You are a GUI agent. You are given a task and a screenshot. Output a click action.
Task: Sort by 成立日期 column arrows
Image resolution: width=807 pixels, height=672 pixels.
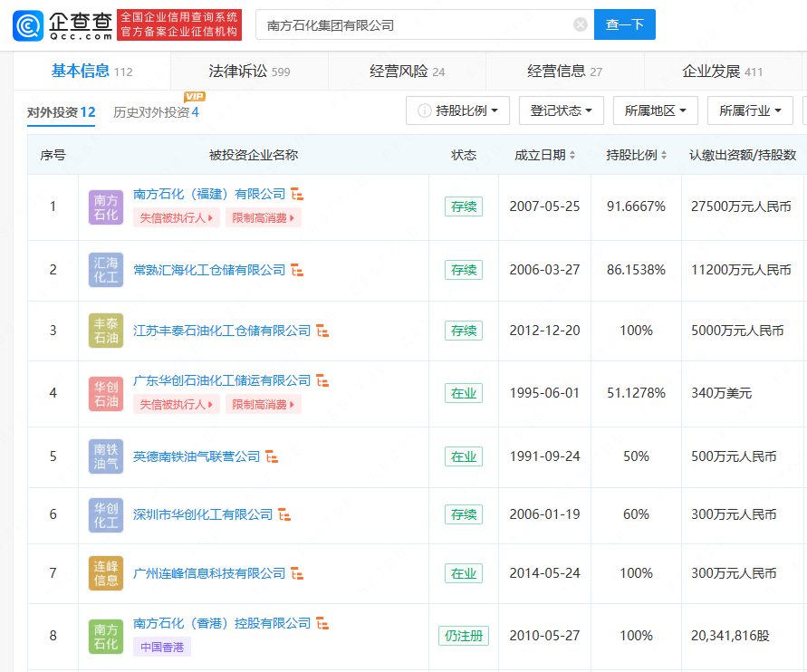[x=572, y=156]
